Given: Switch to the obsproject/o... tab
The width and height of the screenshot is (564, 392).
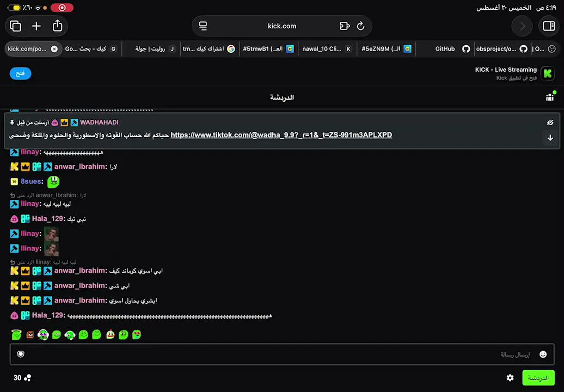Looking at the screenshot, I should pyautogui.click(x=501, y=49).
